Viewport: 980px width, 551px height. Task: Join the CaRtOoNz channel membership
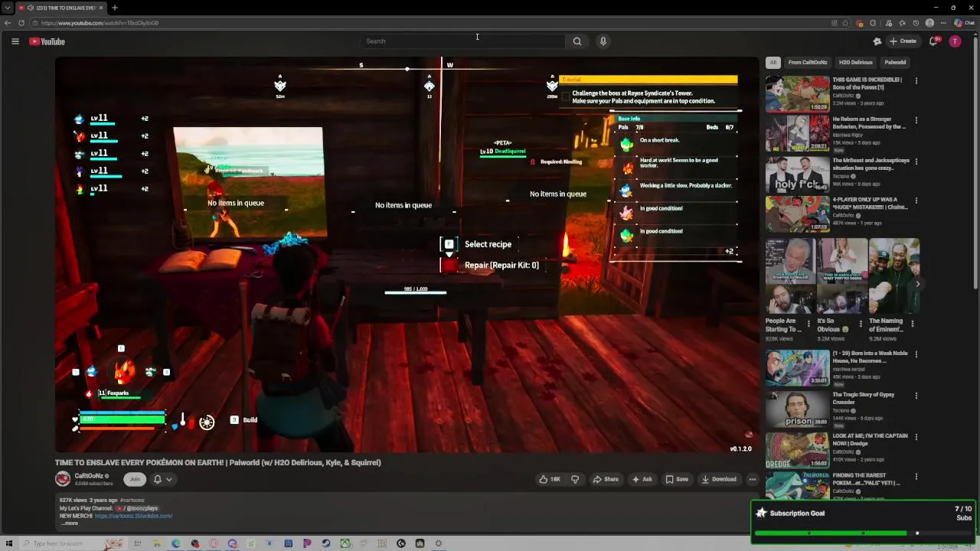coord(135,479)
